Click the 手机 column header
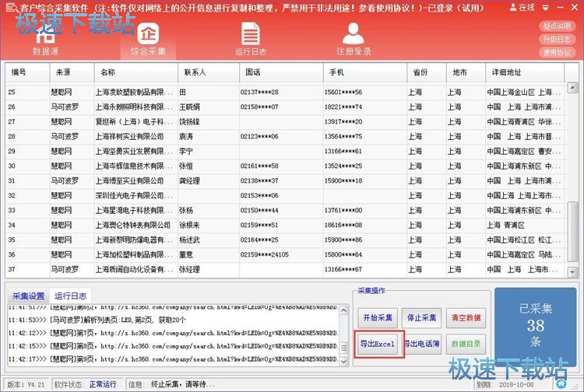Screen dimensions: 584x392 (365, 72)
